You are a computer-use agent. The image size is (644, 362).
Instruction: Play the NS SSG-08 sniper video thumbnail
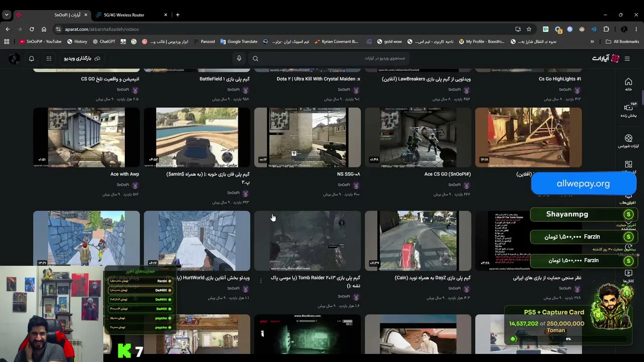[x=307, y=137]
